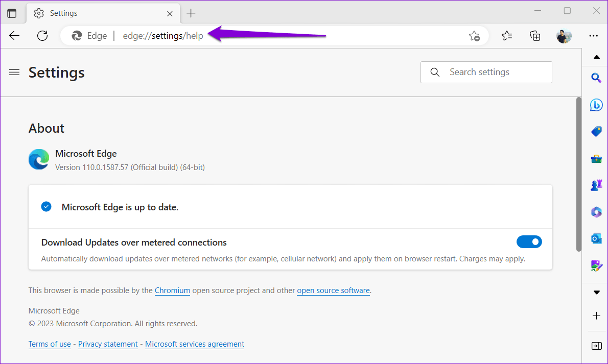
Task: Refresh the page
Action: pos(42,36)
